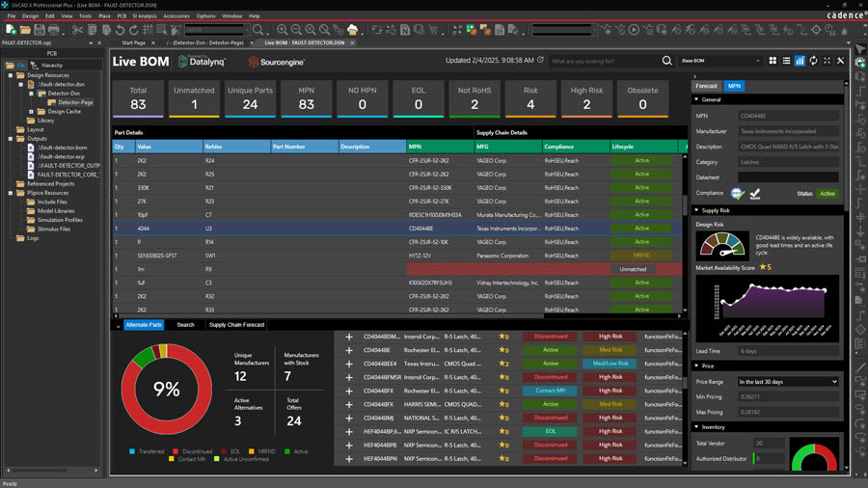Open the Accessories menu

point(176,16)
